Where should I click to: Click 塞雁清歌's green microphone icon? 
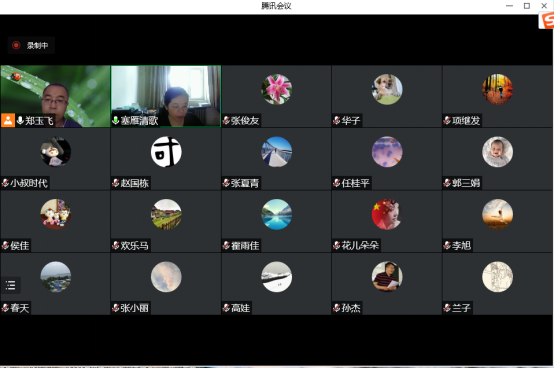coord(116,120)
